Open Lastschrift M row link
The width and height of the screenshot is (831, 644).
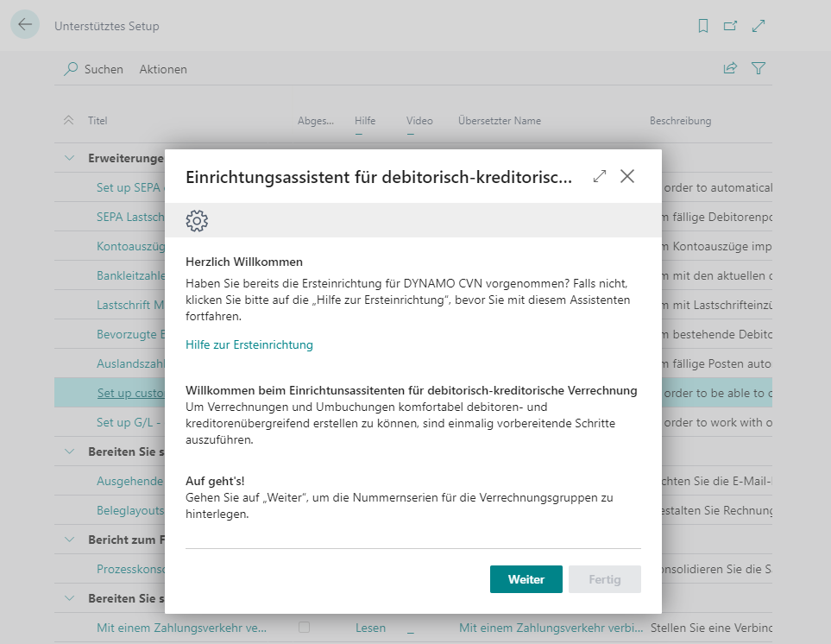coord(130,305)
